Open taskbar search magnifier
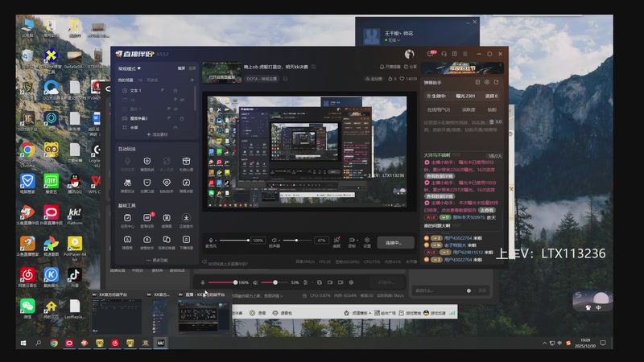This screenshot has width=644, height=362. click(38, 343)
